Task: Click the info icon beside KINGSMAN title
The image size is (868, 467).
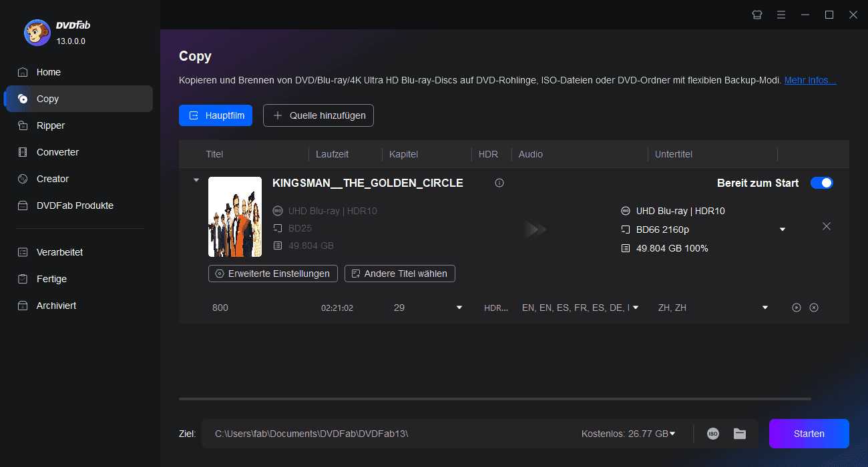Action: [499, 183]
